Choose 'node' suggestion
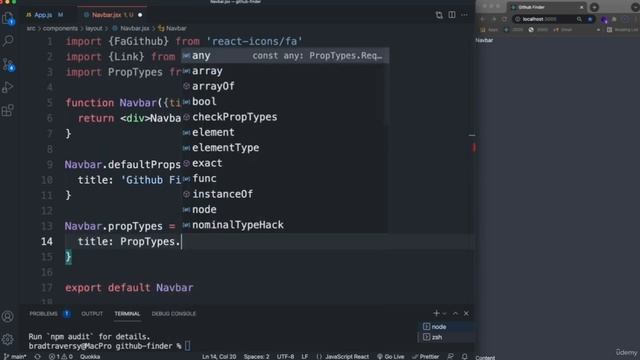640x360 pixels. click(285, 209)
